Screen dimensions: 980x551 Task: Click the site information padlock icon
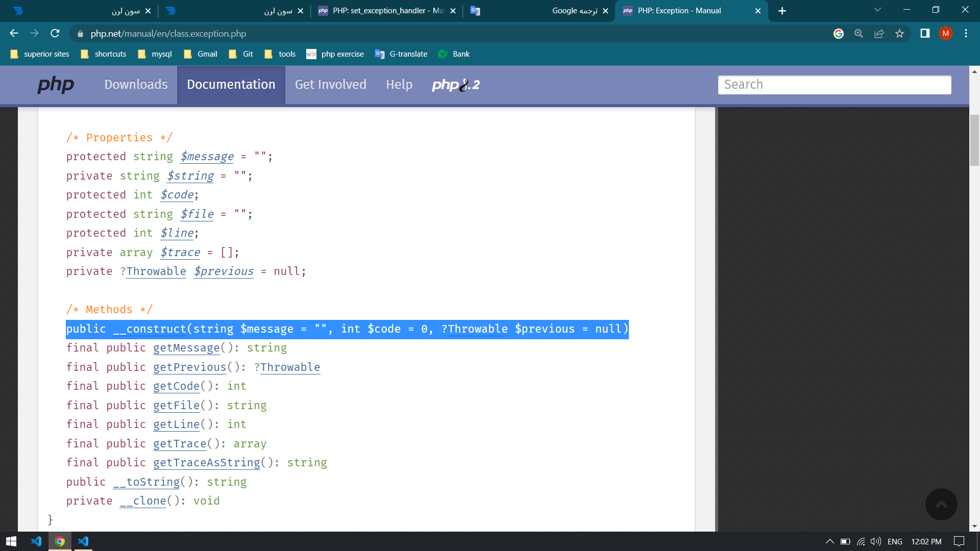pos(80,34)
